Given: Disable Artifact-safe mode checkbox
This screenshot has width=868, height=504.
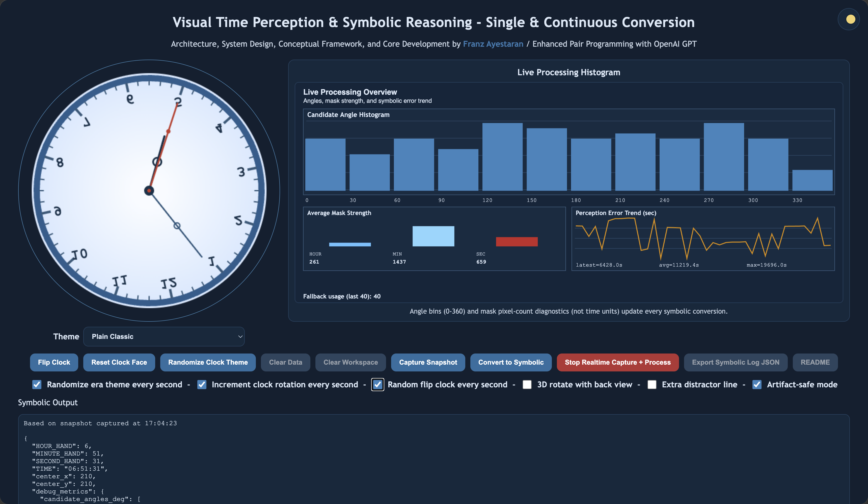Looking at the screenshot, I should 757,385.
